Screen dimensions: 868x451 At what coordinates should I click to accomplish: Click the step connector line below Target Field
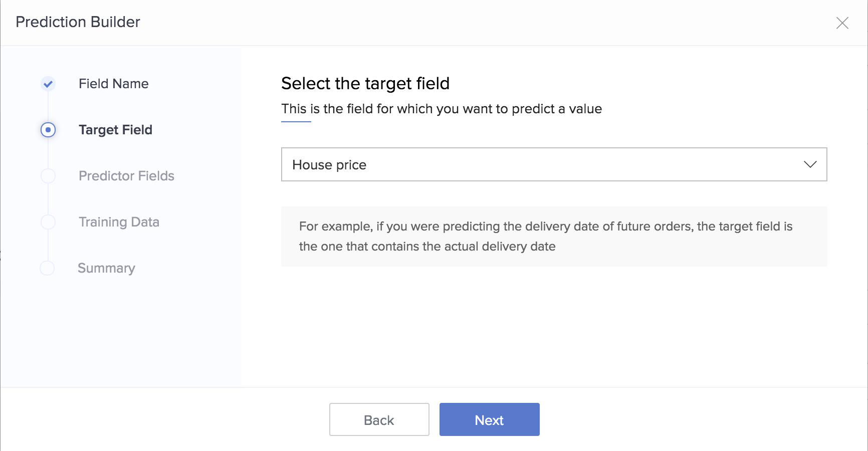coord(48,153)
